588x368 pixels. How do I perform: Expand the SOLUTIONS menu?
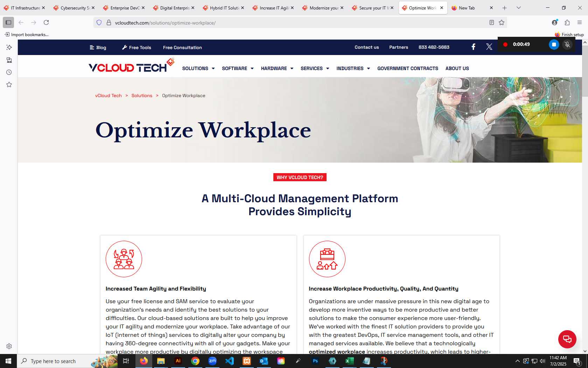click(x=198, y=68)
